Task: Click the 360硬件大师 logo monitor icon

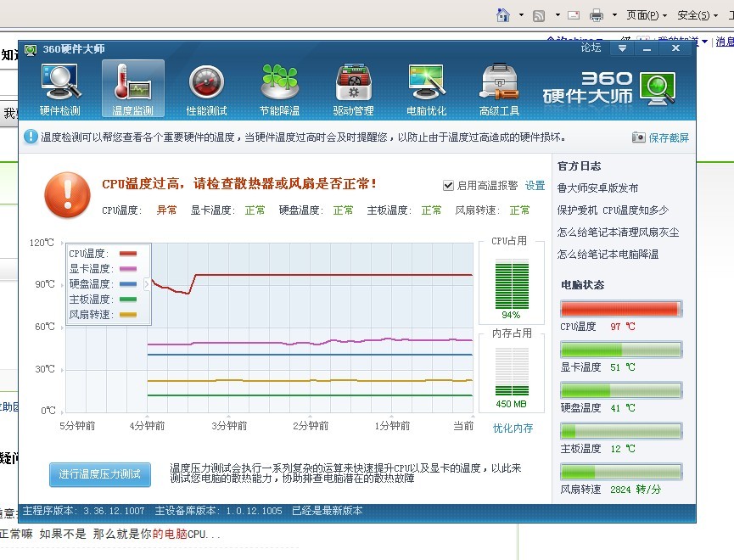Action: [658, 88]
